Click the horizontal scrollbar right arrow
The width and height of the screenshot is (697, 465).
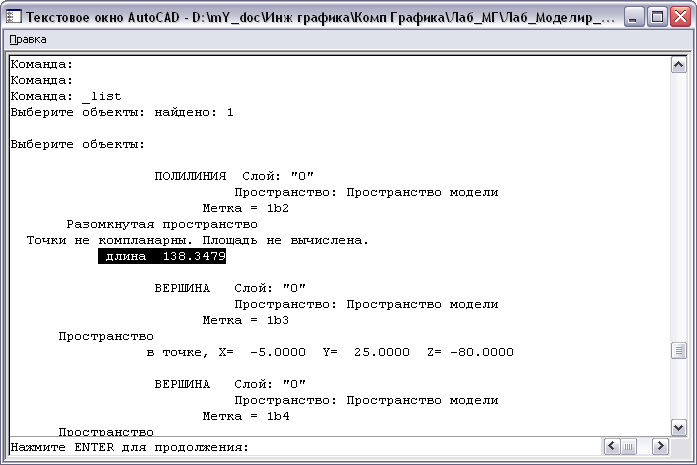pos(660,446)
